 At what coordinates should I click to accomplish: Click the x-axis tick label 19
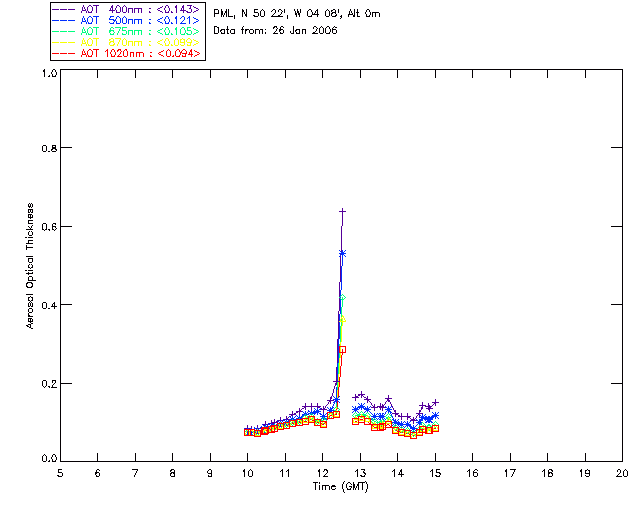585,473
